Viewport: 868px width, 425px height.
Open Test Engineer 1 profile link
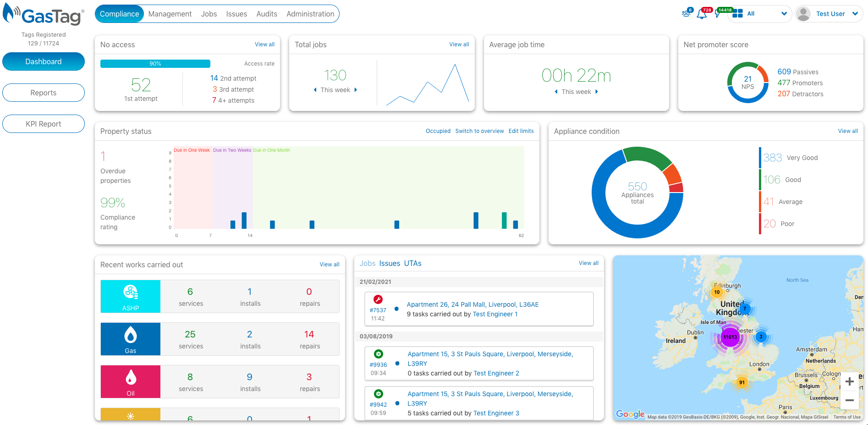coord(495,314)
